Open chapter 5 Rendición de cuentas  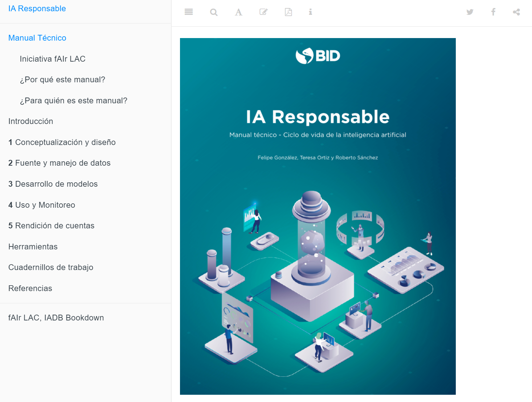[x=52, y=226]
